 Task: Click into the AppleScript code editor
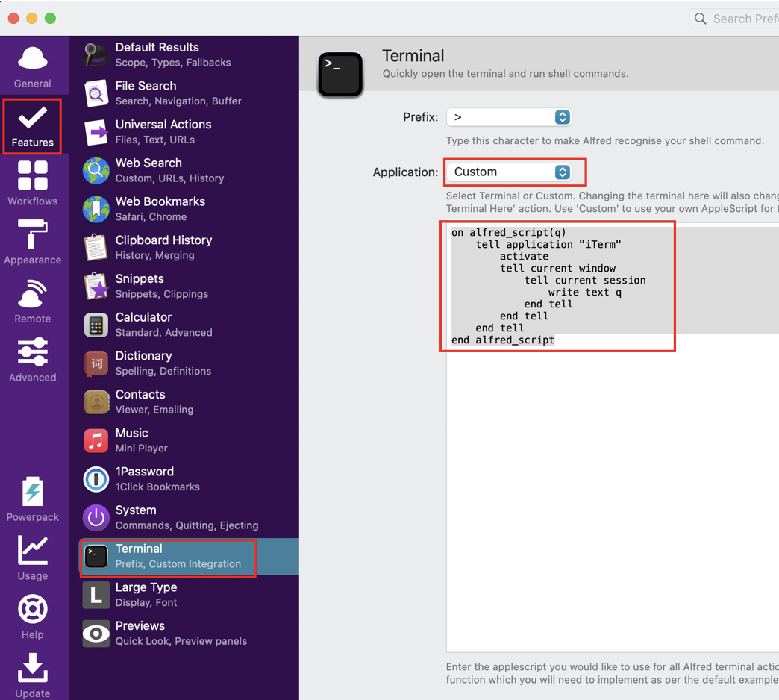tap(613, 438)
